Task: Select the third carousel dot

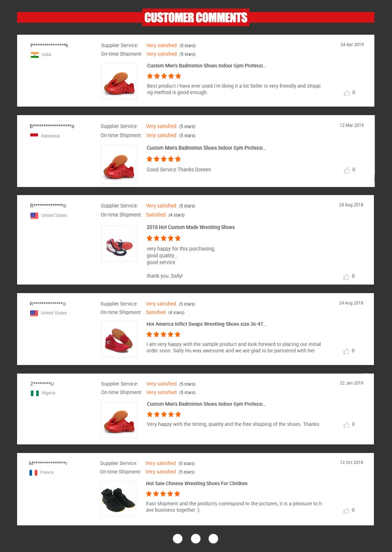Action: (x=214, y=538)
